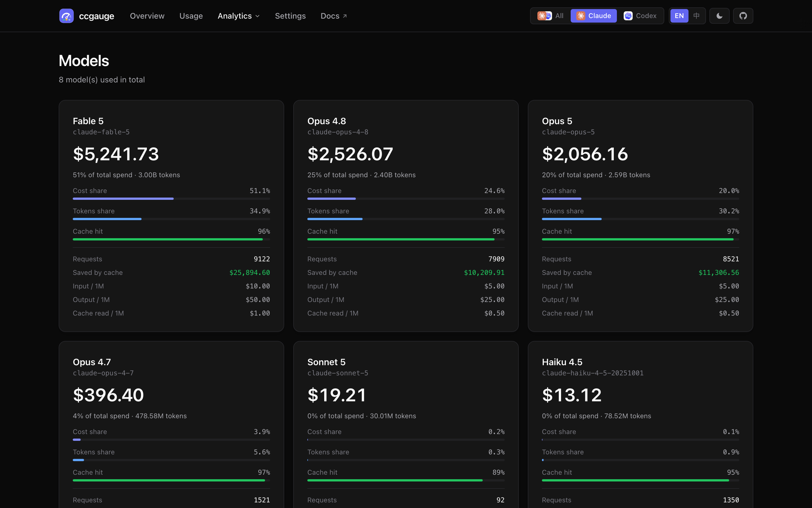Click the claude-opus-4-8 model ID
The height and width of the screenshot is (508, 812).
click(337, 132)
